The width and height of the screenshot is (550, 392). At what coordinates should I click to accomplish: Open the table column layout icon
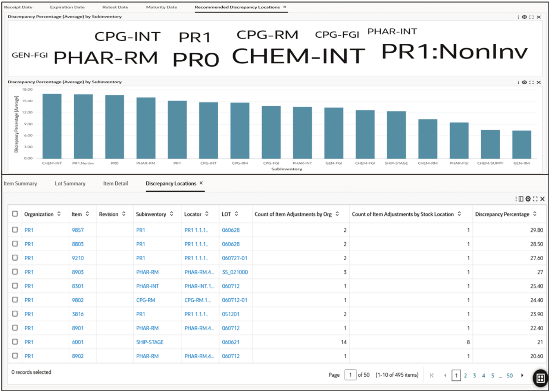point(521,199)
